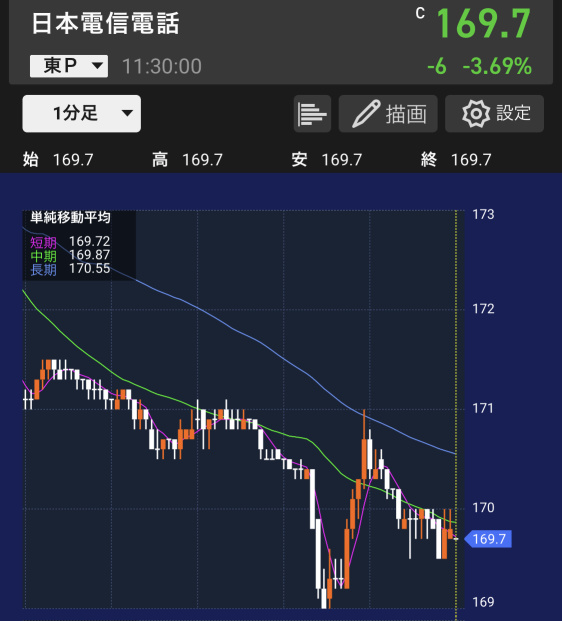562x621 pixels.
Task: Click the 171 price axis label
Action: coord(483,408)
